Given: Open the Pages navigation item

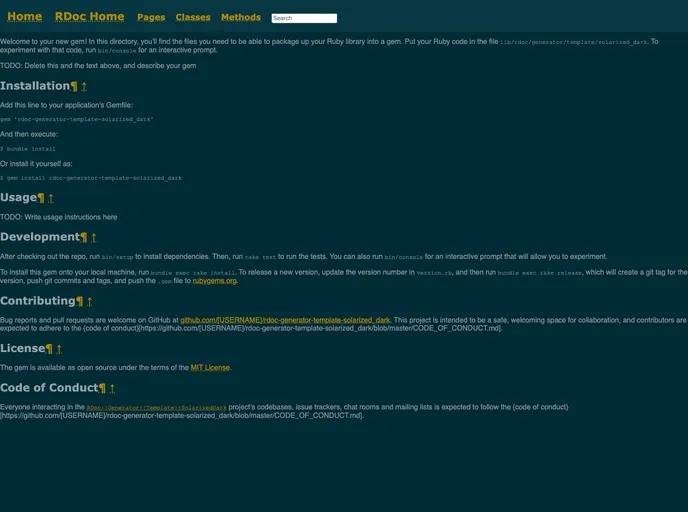Looking at the screenshot, I should pos(151,18).
